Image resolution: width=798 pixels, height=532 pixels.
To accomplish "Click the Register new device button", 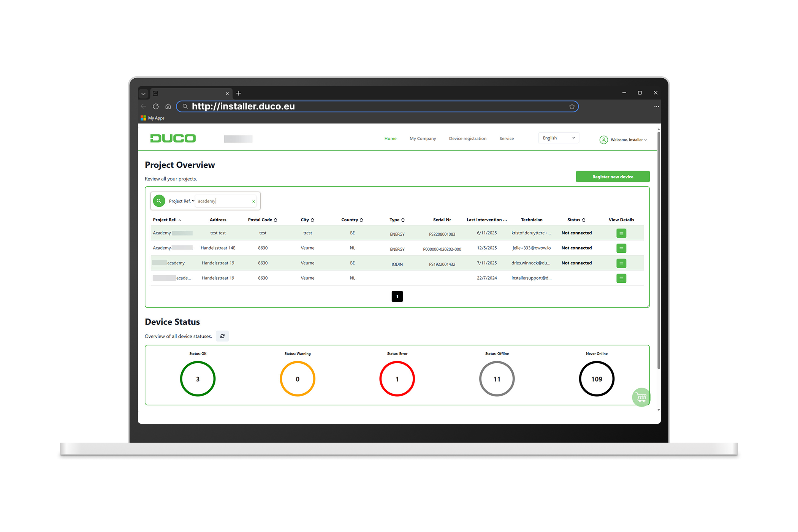I will [x=613, y=176].
